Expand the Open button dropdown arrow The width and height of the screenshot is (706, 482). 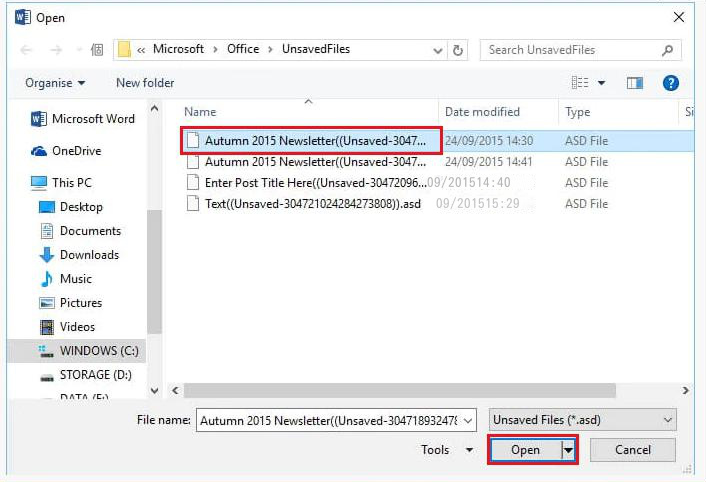click(x=569, y=450)
